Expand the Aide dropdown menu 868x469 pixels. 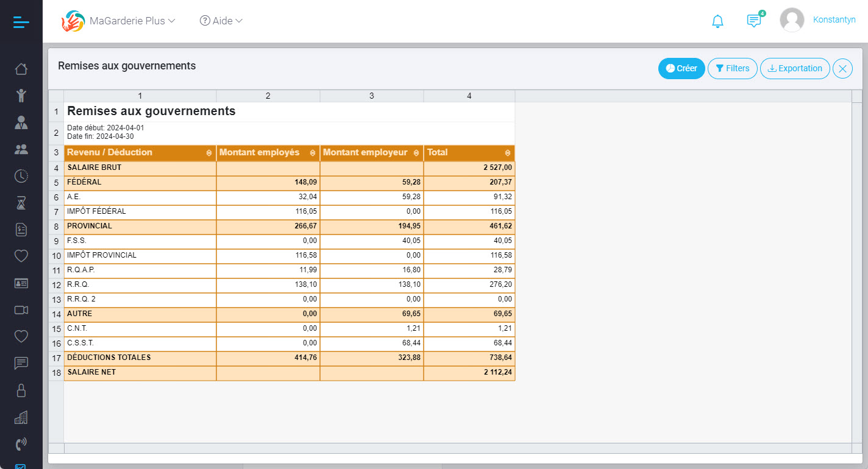[221, 20]
